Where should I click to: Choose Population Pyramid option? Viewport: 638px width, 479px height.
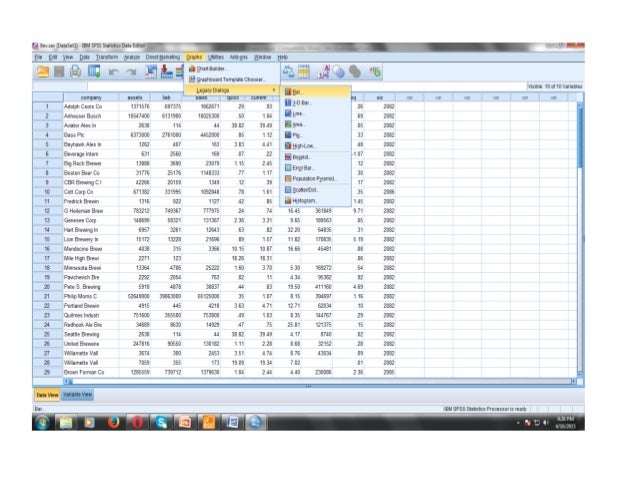point(316,179)
